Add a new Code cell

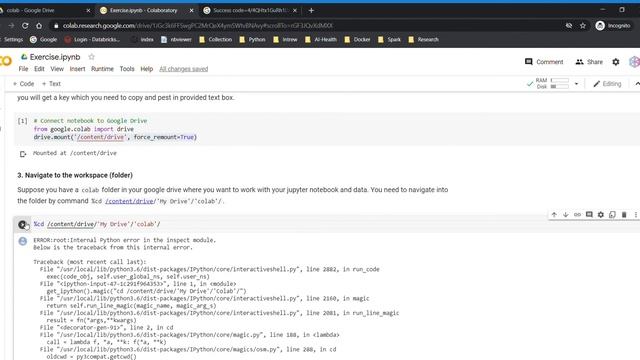click(23, 84)
